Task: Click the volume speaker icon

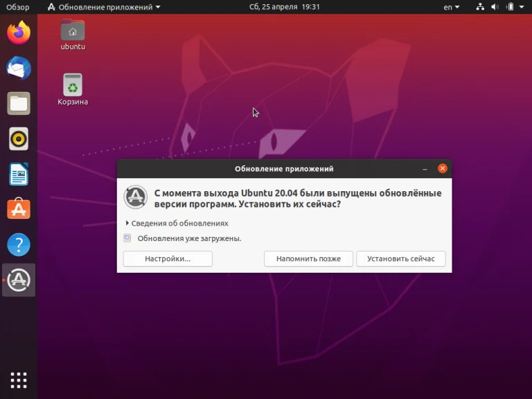Action: point(495,7)
